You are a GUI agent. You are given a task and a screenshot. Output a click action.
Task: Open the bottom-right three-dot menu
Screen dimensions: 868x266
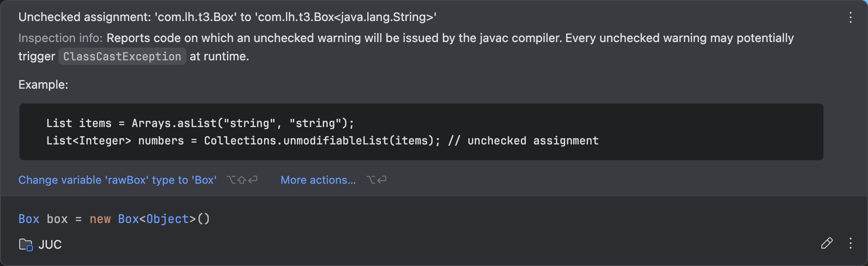click(x=850, y=243)
